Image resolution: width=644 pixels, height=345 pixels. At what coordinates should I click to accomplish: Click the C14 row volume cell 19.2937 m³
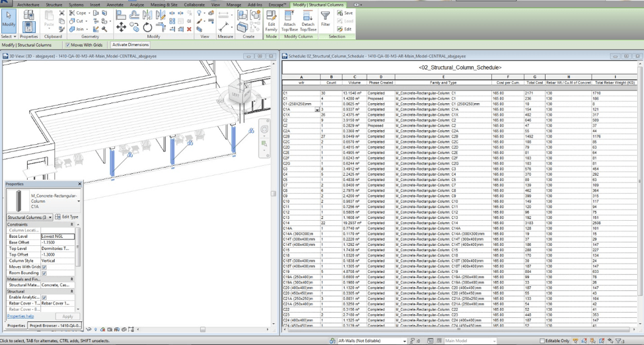click(x=355, y=223)
